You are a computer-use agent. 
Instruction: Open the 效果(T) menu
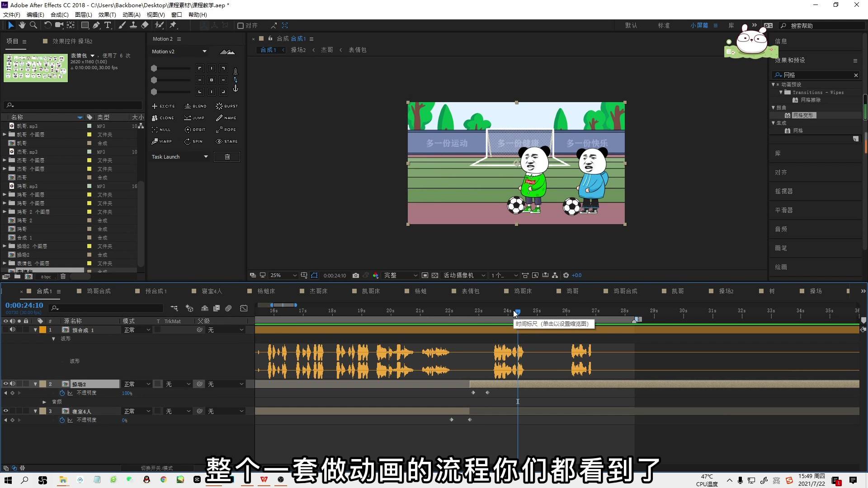coord(107,14)
